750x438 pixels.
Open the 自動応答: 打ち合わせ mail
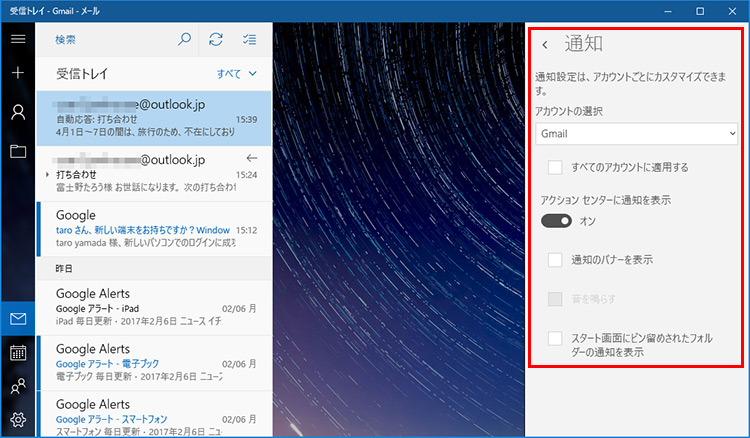pos(154,118)
